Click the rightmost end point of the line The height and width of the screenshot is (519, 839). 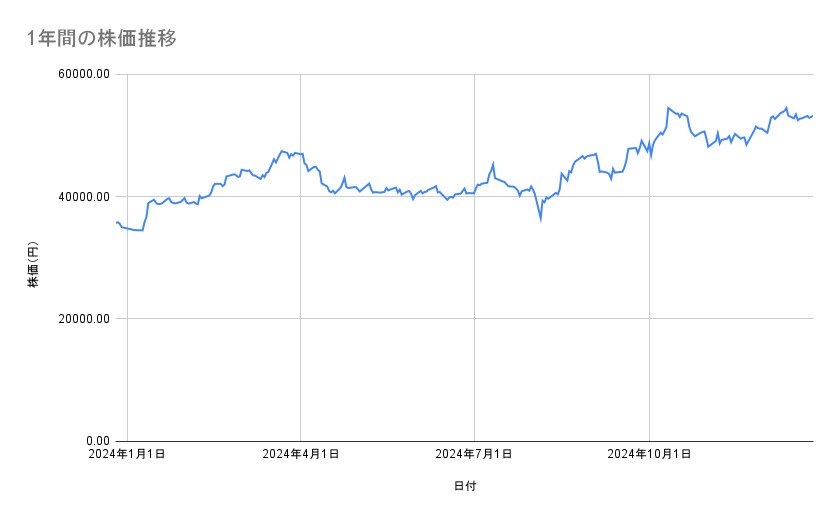coord(812,116)
